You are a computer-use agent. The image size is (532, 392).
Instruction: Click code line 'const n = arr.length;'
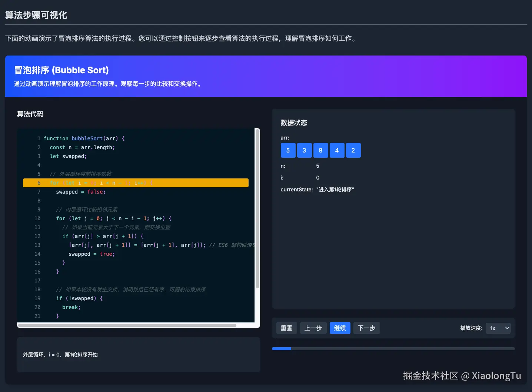pos(82,147)
